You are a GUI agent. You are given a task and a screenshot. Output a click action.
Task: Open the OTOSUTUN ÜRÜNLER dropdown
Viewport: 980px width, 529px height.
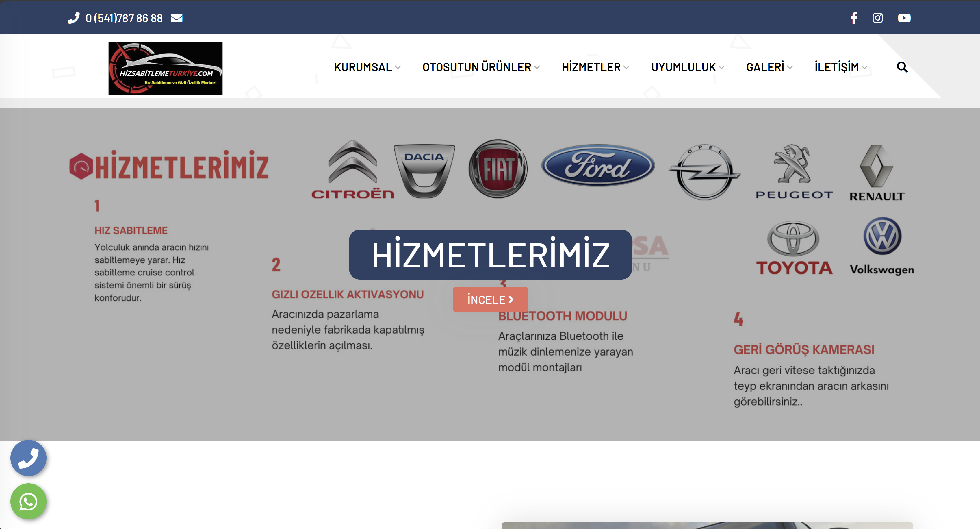478,67
